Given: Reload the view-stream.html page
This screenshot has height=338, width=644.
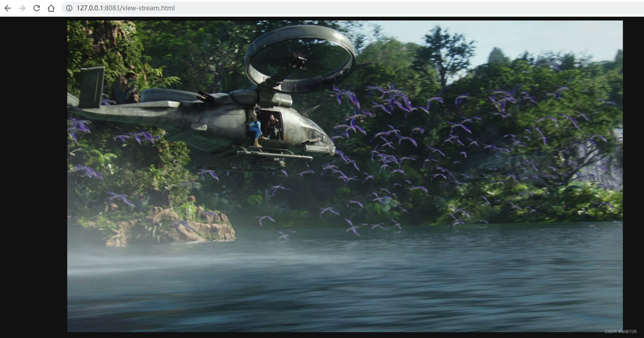Looking at the screenshot, I should 36,8.
